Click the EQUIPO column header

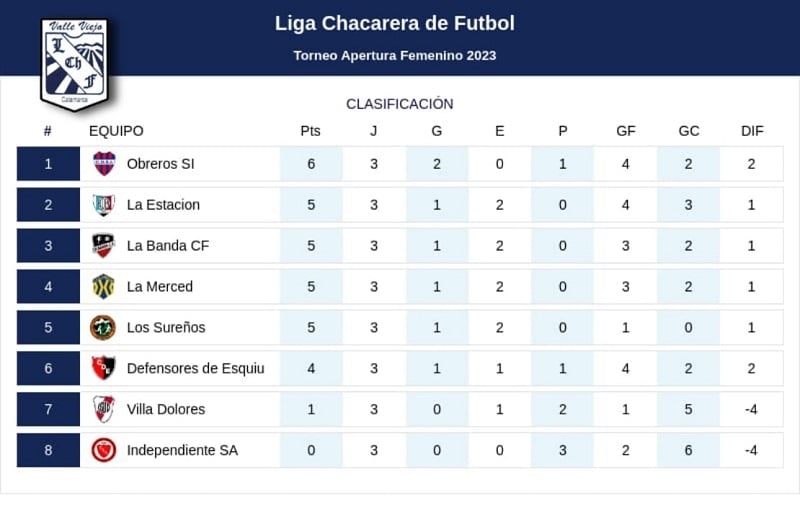(x=116, y=131)
